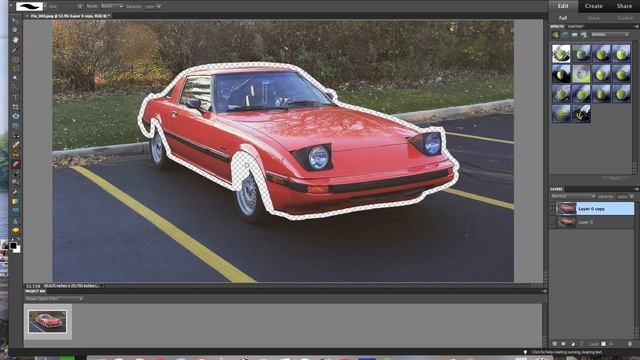Select the Move tool
The width and height of the screenshot is (640, 360).
click(14, 20)
